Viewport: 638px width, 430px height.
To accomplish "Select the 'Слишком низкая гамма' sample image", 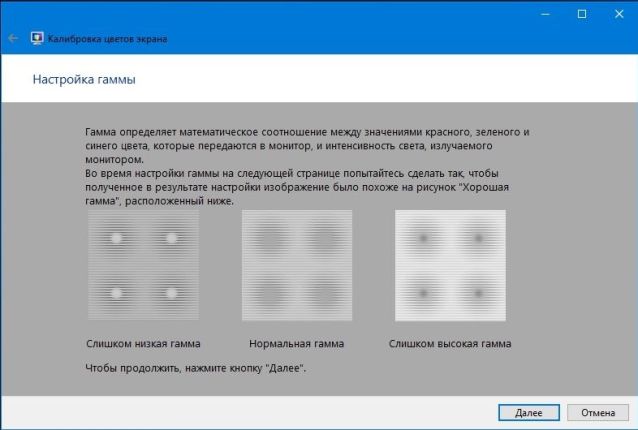I will pyautogui.click(x=143, y=265).
